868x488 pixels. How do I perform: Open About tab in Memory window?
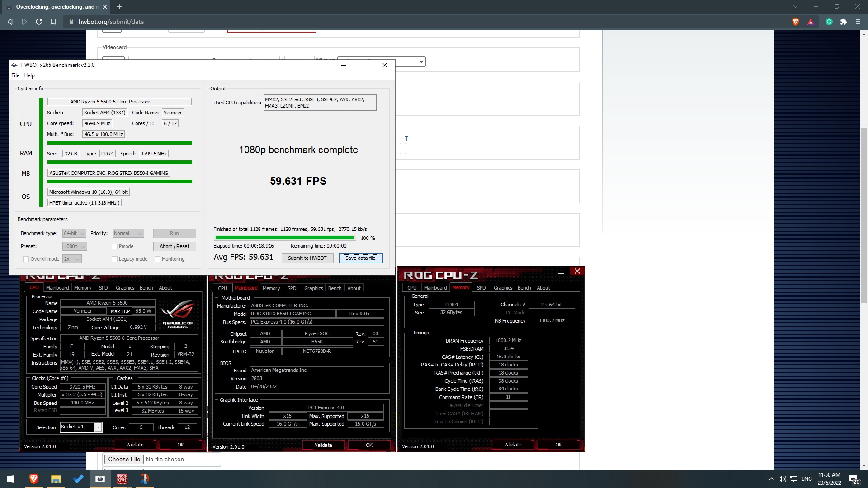(543, 288)
